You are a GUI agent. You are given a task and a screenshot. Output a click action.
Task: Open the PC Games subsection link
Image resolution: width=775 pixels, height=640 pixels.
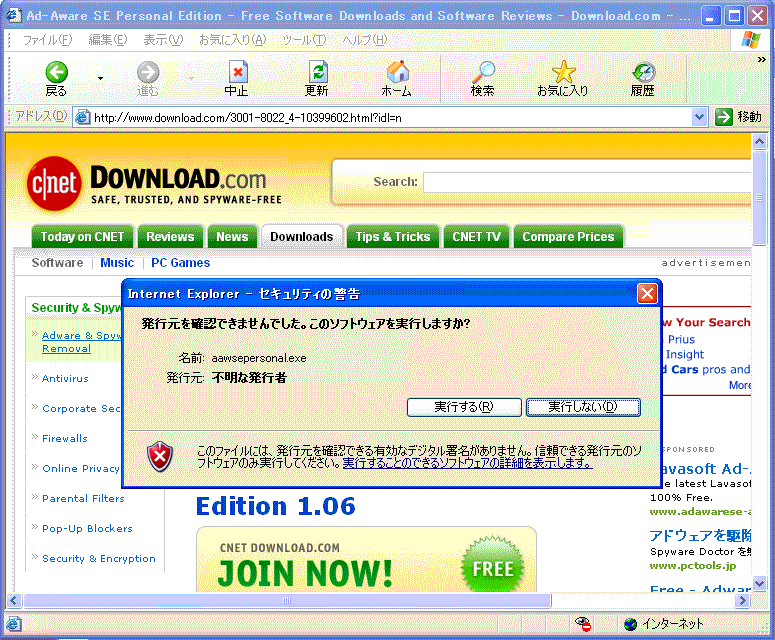pos(180,263)
